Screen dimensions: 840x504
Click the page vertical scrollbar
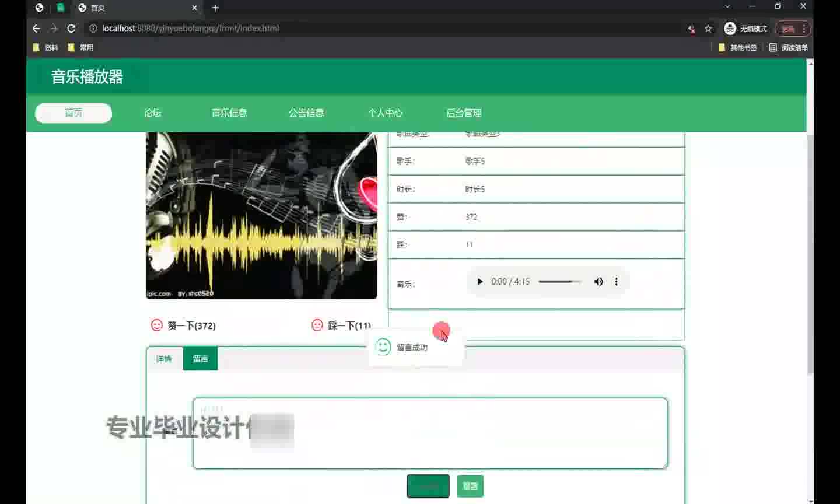(810, 254)
